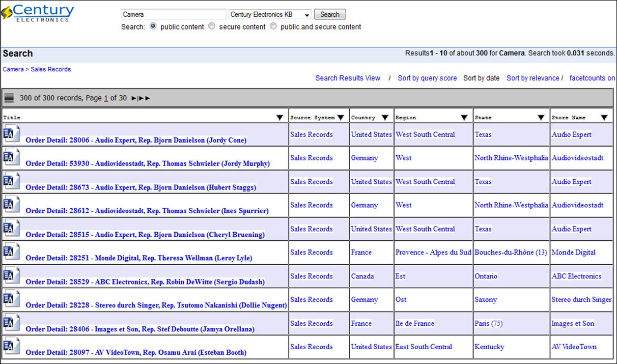Click Sales Records in the 28006 row
Viewport: 617px width, 364px height.
pos(312,134)
